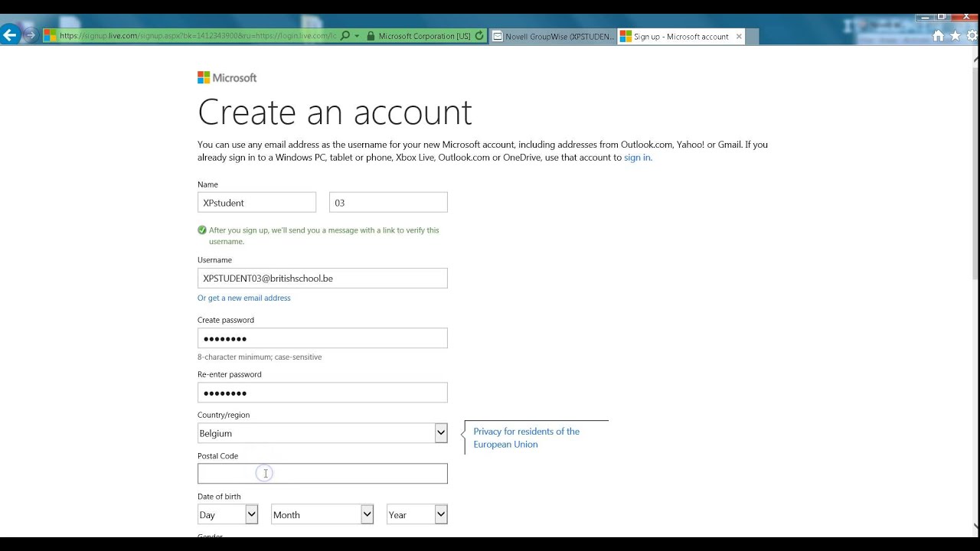Close the Sign up - Microsoft account tab
The height and width of the screenshot is (551, 980).
(x=739, y=36)
